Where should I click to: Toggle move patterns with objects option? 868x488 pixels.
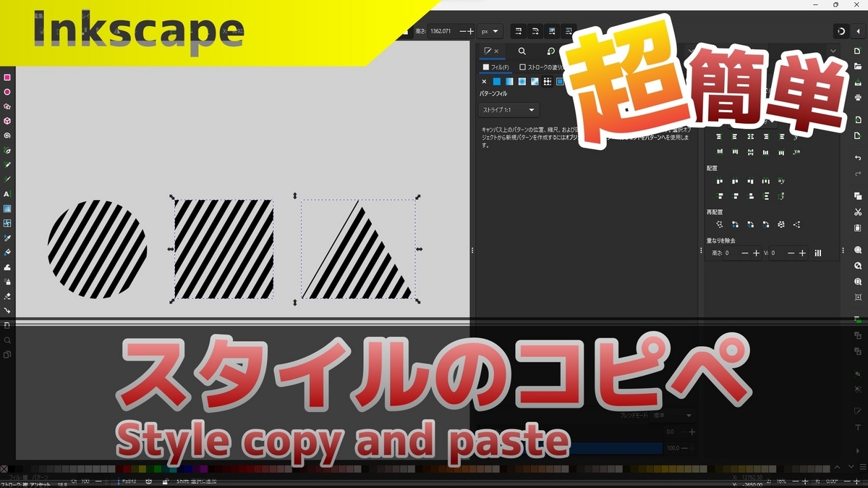pos(569,31)
